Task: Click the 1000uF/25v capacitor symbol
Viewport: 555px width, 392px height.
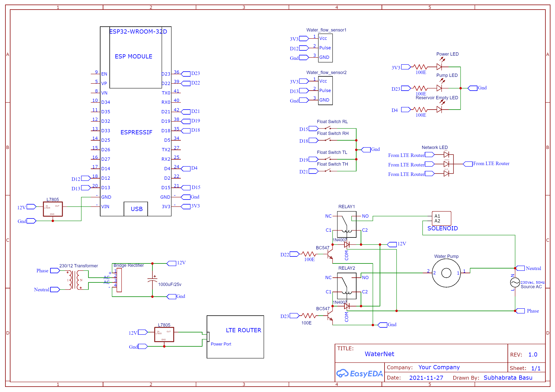Action: (x=152, y=280)
